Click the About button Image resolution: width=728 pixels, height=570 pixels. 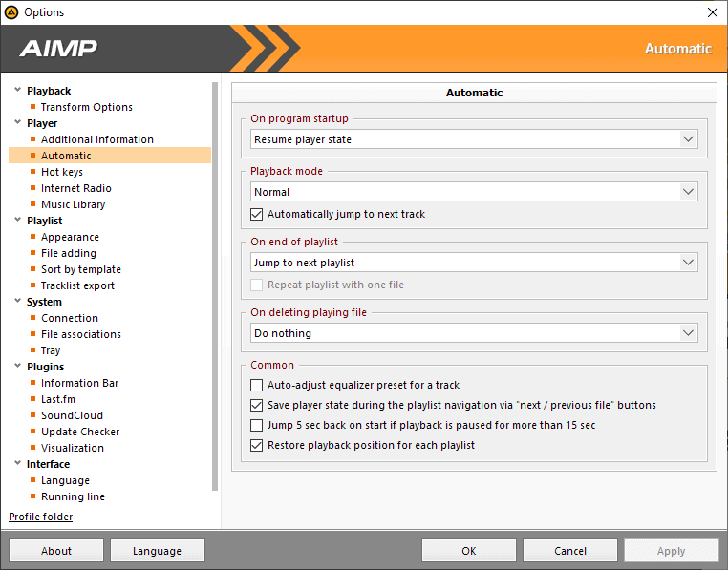(56, 551)
